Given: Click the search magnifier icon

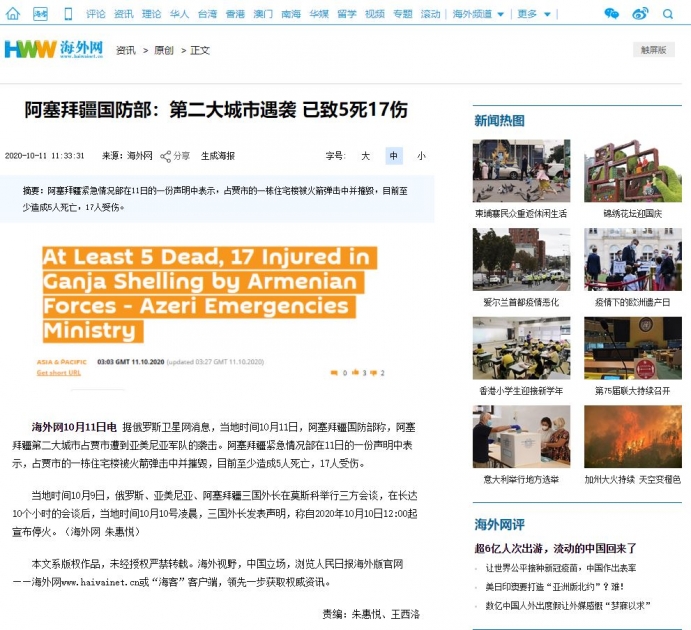Looking at the screenshot, I should (x=668, y=14).
